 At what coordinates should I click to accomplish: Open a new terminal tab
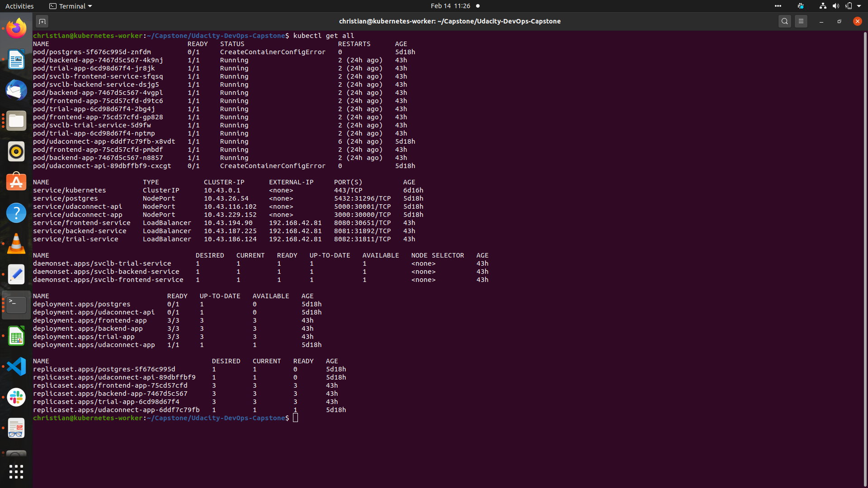(x=42, y=21)
